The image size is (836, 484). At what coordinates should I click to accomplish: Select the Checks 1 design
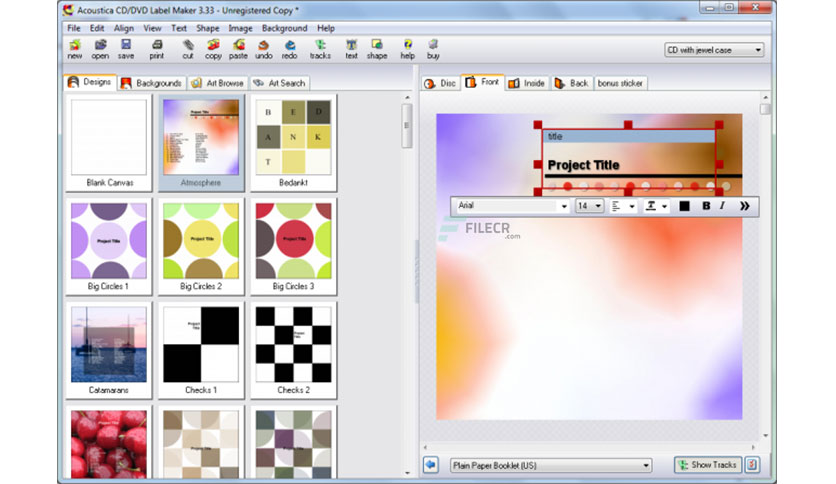[x=201, y=350]
